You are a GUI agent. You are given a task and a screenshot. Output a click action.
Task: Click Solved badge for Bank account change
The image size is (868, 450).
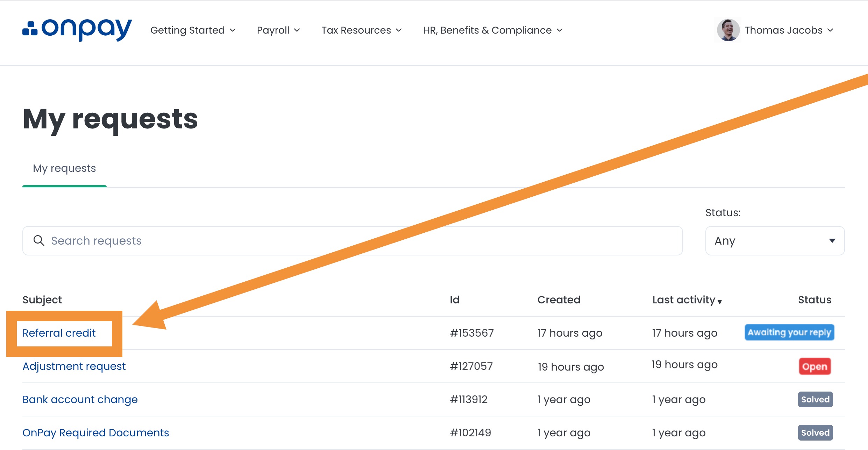pos(815,400)
